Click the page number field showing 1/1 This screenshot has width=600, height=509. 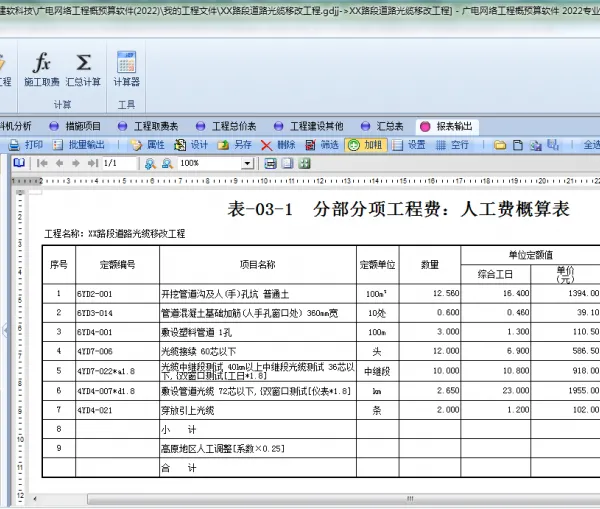[119, 163]
